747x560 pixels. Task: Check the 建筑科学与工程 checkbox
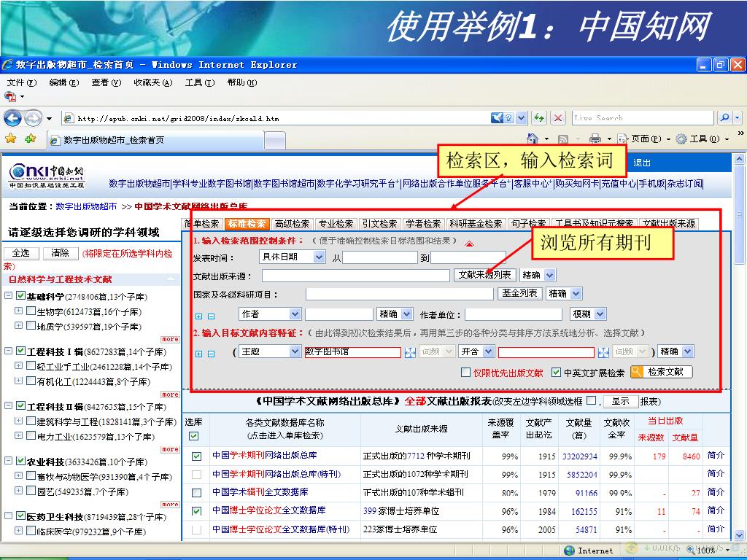tap(31, 421)
